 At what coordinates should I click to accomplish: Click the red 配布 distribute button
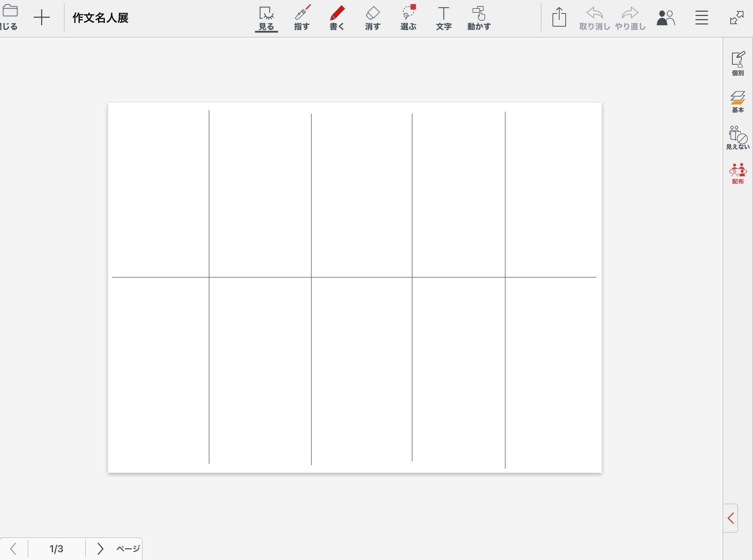coord(738,174)
